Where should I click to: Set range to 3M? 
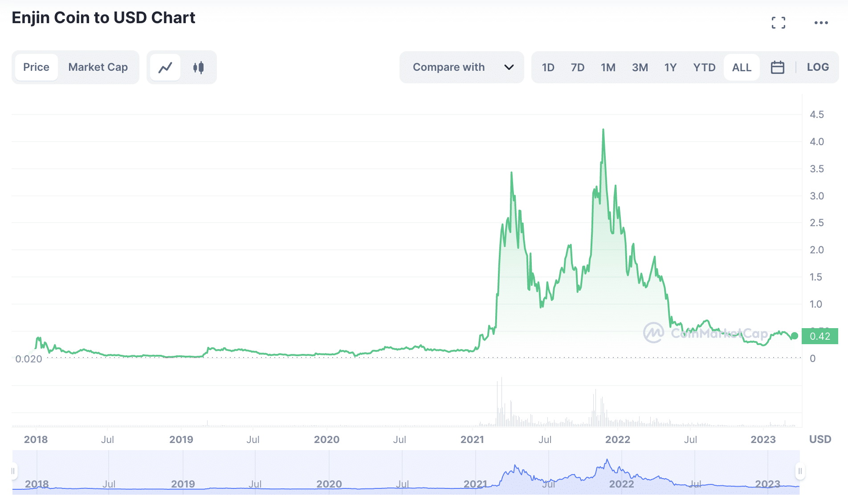click(640, 67)
